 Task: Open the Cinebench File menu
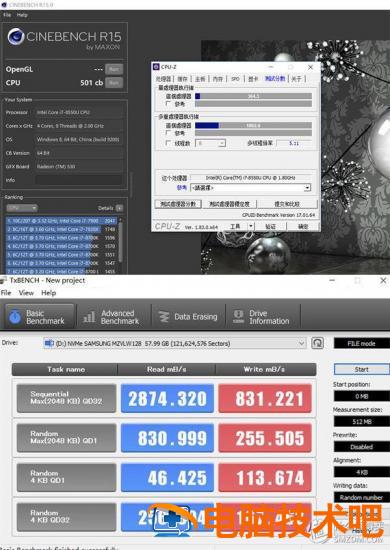click(7, 15)
